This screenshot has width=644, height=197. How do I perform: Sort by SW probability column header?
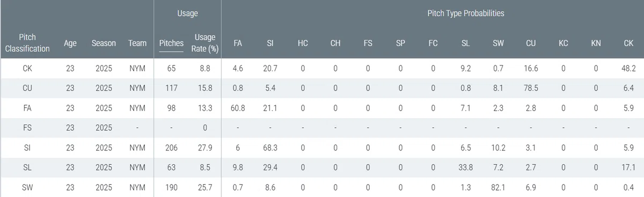[x=498, y=43]
